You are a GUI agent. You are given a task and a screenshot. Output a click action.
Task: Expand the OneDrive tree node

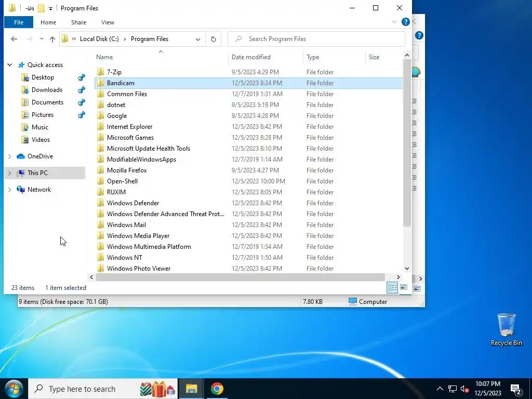[10, 156]
